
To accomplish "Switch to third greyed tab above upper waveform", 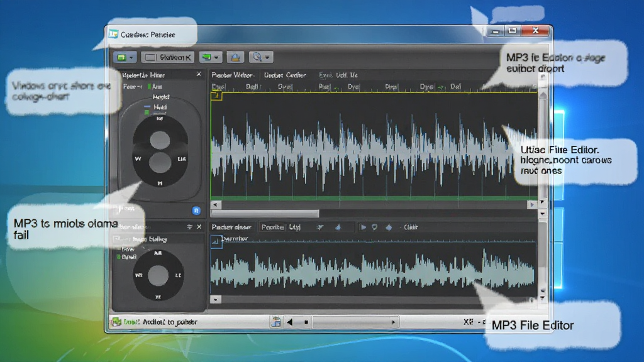I will [338, 75].
